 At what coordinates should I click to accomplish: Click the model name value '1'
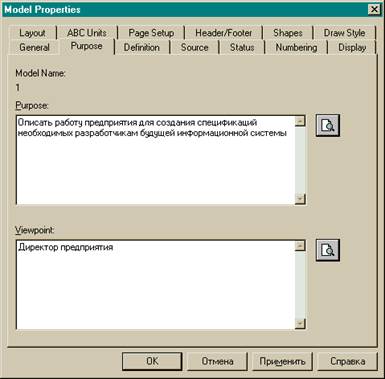coord(18,88)
